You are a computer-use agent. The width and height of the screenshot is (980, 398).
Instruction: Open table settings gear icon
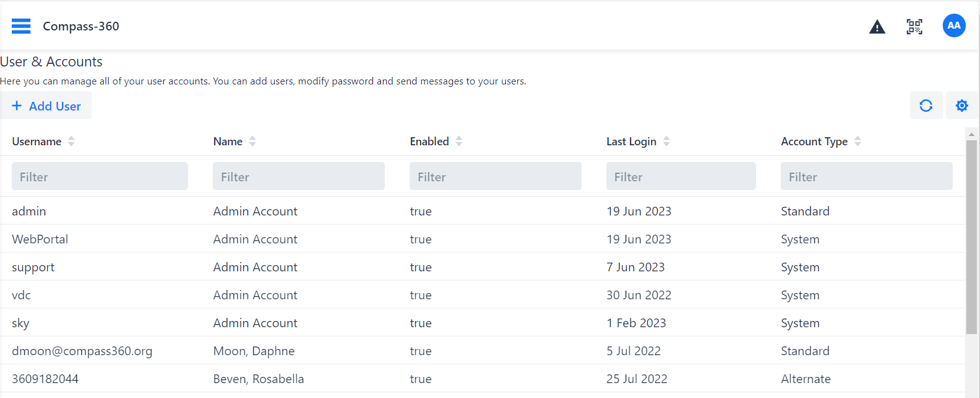point(962,106)
